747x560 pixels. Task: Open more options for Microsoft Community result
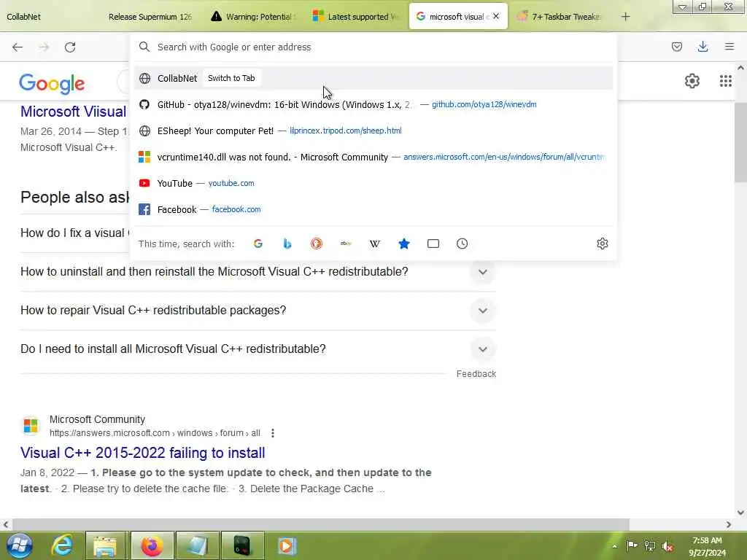[x=273, y=433]
